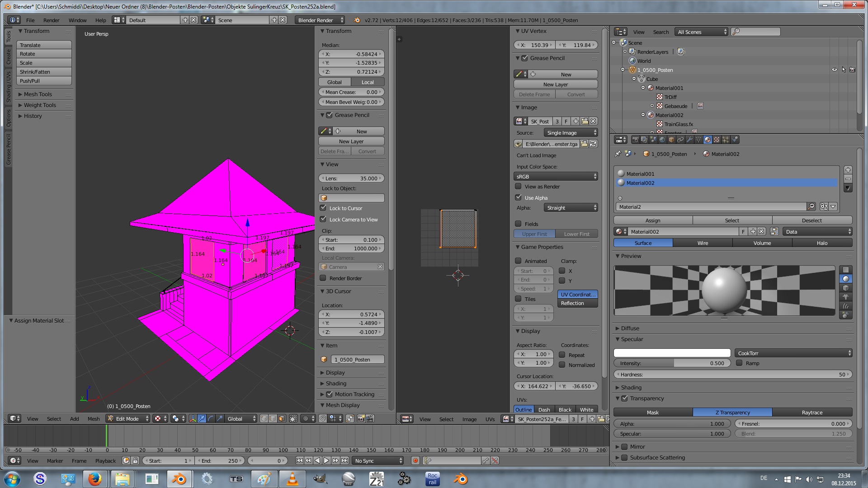868x488 pixels.
Task: Switch to the Raytrace transparency tab
Action: pos(812,412)
